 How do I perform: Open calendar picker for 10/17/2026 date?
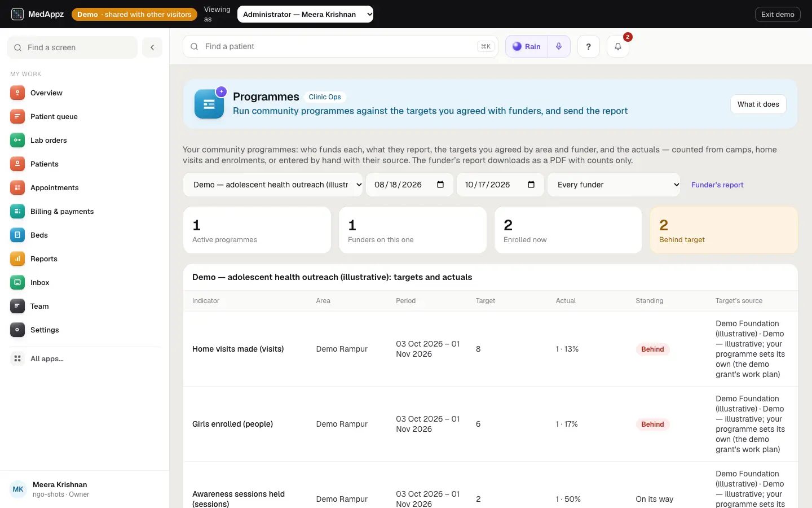pyautogui.click(x=531, y=185)
